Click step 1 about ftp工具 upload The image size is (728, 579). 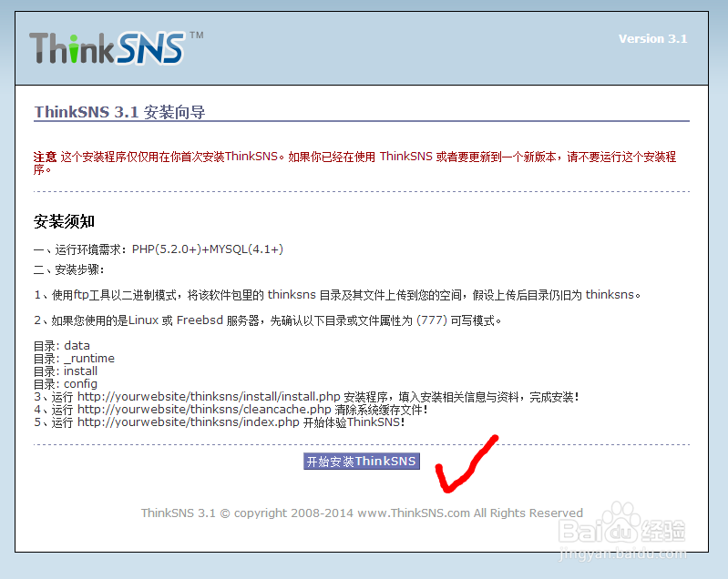tap(337, 295)
